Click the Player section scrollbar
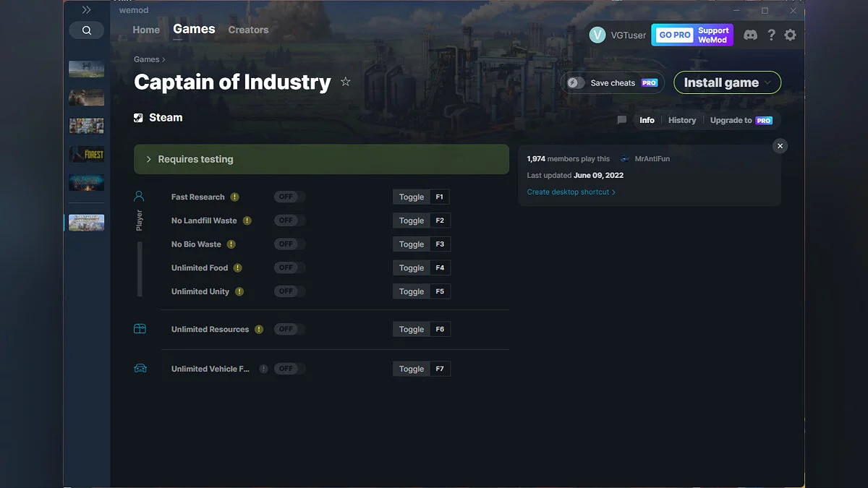This screenshot has width=868, height=488. (x=140, y=269)
